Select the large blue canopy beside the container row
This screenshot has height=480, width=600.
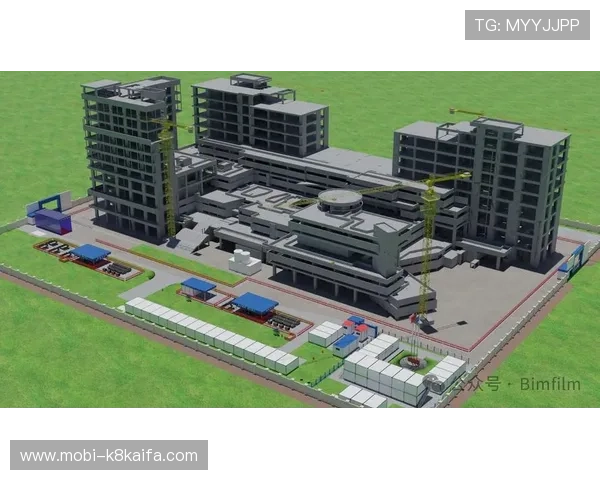(x=255, y=303)
